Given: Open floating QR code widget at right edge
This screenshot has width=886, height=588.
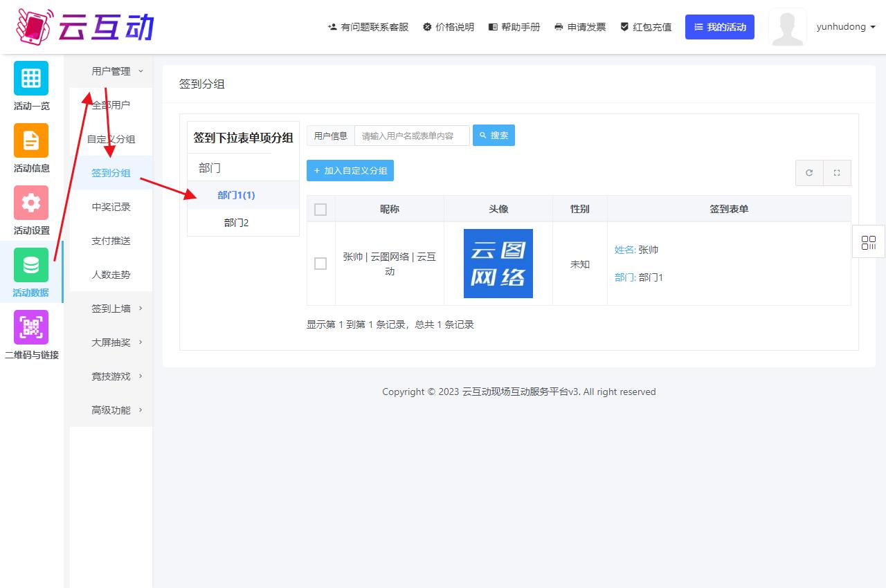Looking at the screenshot, I should [868, 242].
